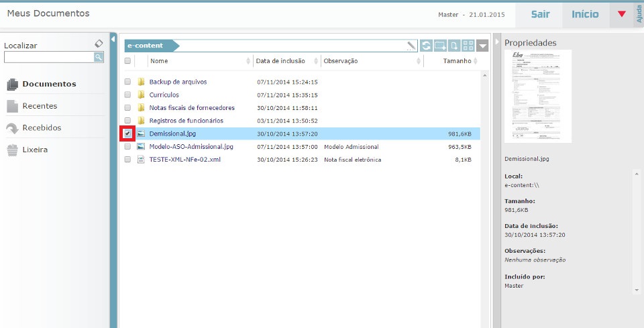Click the refresh icon in the file toolbar
Viewport: 644px width, 328px height.
click(x=426, y=46)
